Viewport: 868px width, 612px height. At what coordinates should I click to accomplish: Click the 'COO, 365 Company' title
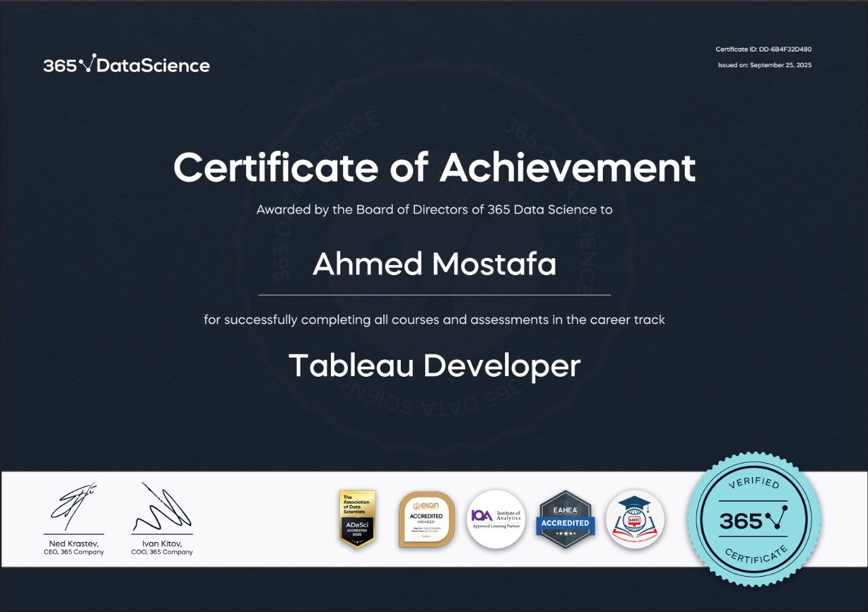pos(162,552)
